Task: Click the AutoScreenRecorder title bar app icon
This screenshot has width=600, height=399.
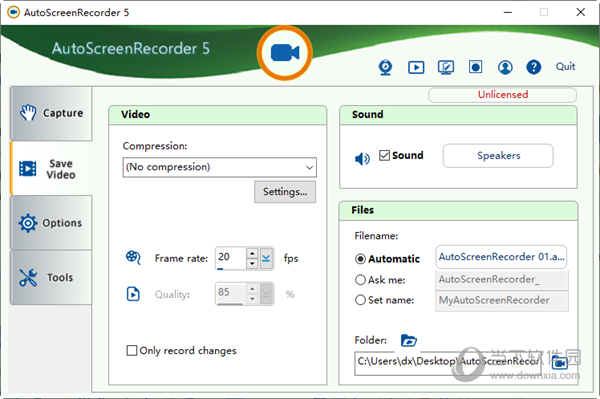Action: 13,13
